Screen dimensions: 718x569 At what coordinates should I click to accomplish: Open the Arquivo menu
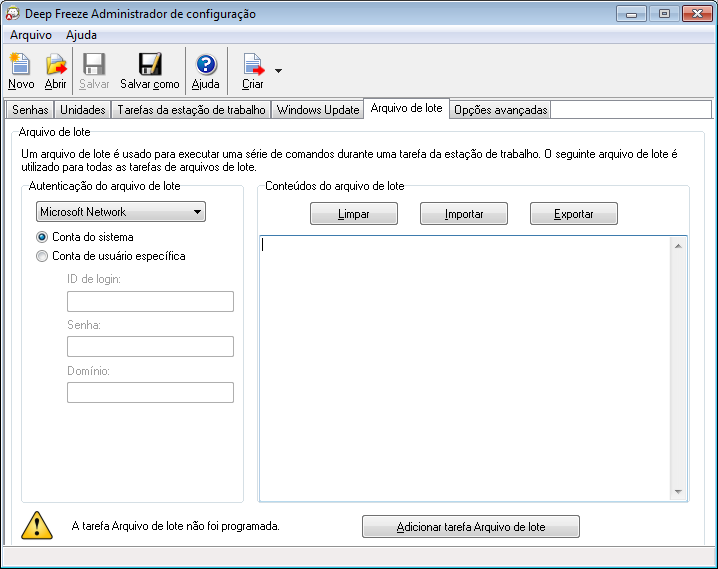[x=30, y=35]
